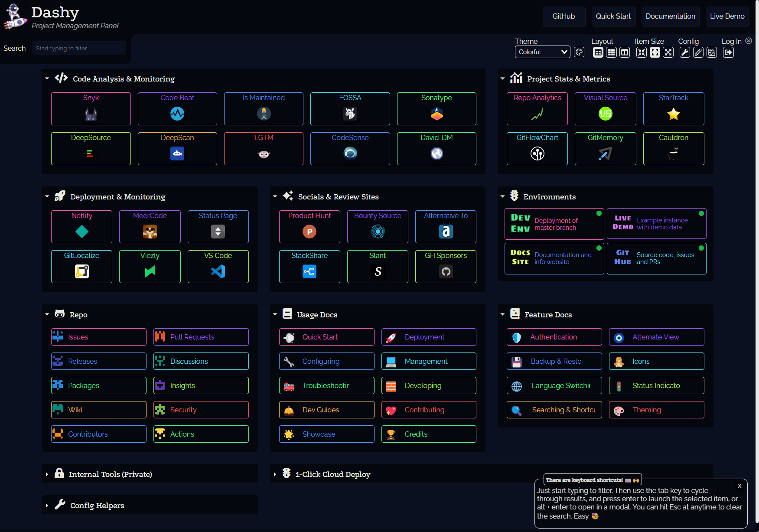Switch layout to column view
Viewport: 759px width, 532px height.
(625, 52)
